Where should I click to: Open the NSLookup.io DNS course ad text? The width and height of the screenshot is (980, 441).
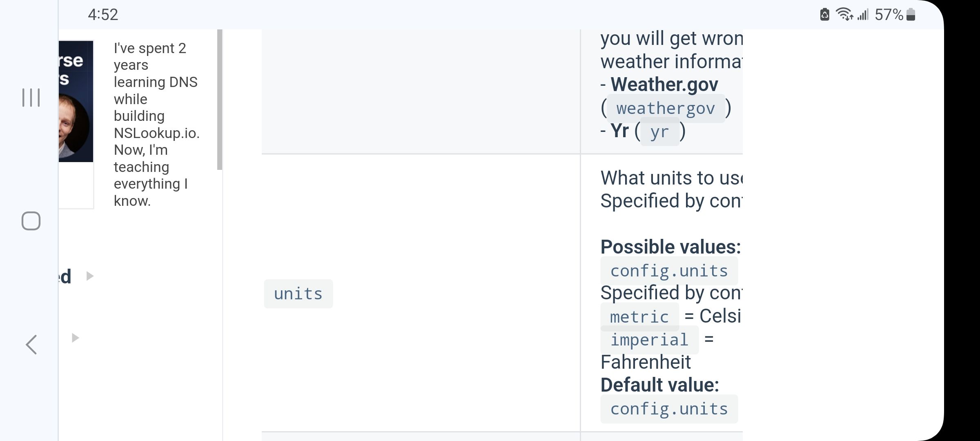coord(156,125)
